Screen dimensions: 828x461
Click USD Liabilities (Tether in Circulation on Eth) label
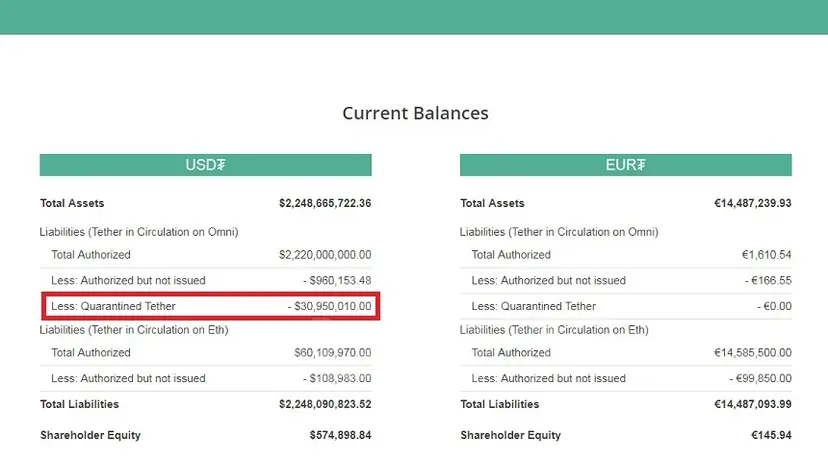(134, 330)
